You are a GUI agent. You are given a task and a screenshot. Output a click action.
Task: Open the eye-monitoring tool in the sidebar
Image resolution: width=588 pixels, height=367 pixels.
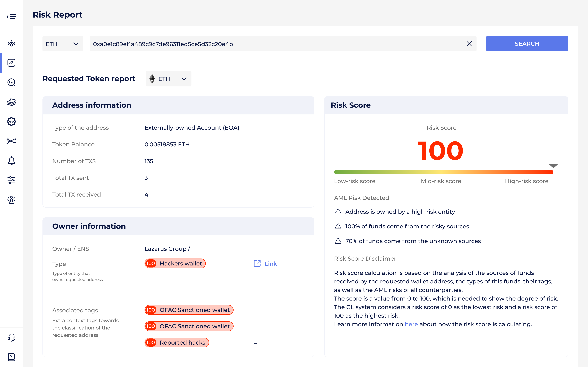[x=11, y=43]
